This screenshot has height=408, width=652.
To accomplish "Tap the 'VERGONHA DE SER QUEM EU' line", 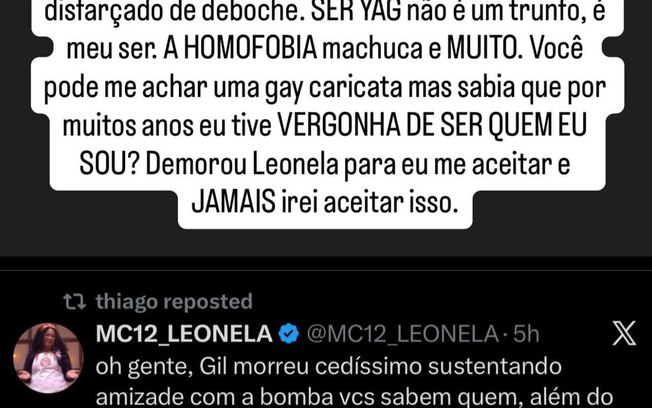I will (x=432, y=125).
